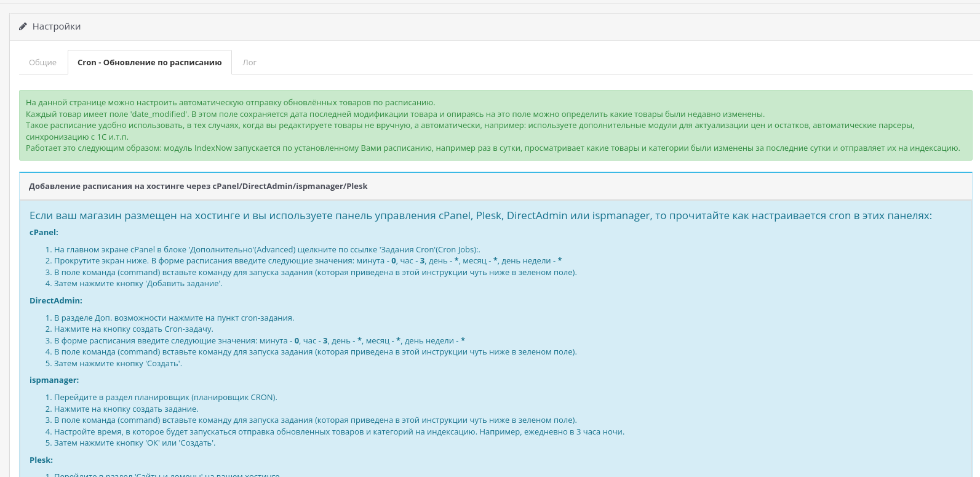This screenshot has width=980, height=477.
Task: Click ispmanager step 'Затем нажмите кнопку ОК или Создать'
Action: click(135, 443)
